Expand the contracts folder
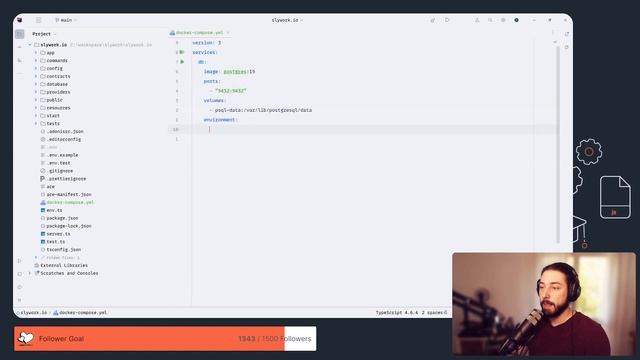The width and height of the screenshot is (640, 360). tap(36, 76)
